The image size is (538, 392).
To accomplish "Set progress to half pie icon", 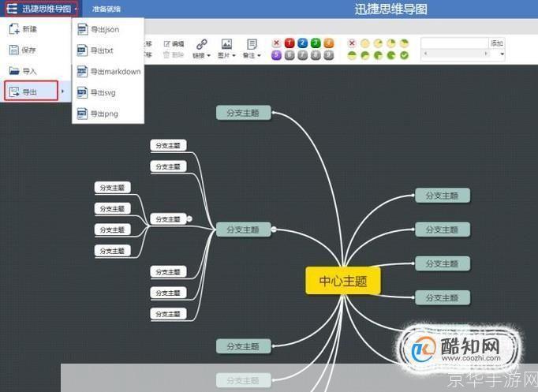I will pos(352,55).
